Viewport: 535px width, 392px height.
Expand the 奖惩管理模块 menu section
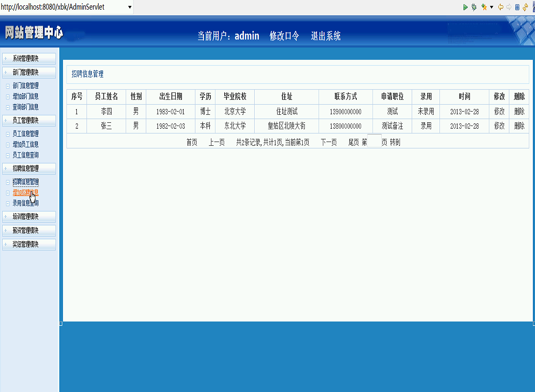click(x=29, y=244)
